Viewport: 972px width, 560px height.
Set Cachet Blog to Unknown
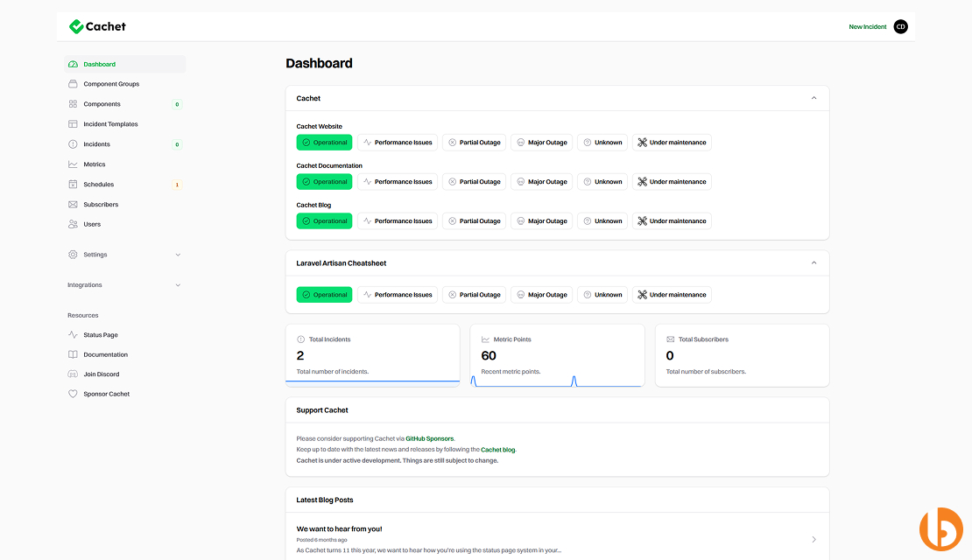[602, 221]
